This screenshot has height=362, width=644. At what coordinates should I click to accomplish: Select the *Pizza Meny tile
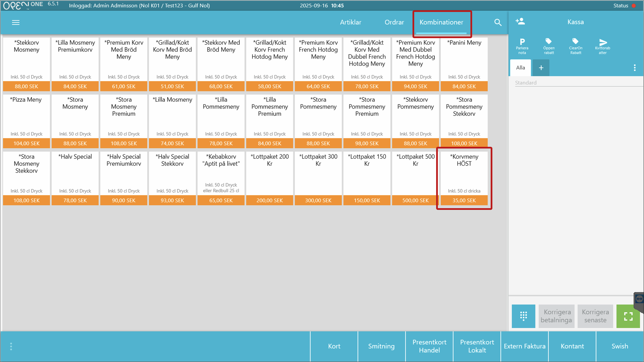[x=26, y=121]
